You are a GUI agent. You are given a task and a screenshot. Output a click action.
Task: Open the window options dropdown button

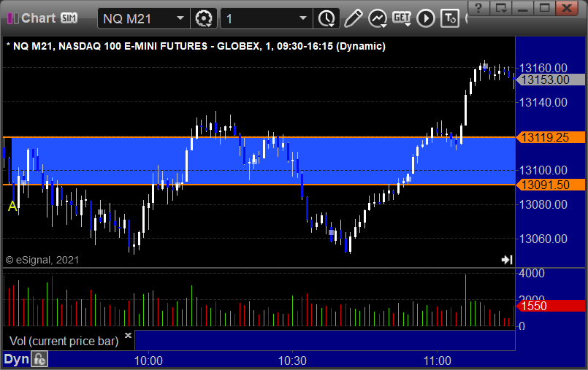pos(501,7)
